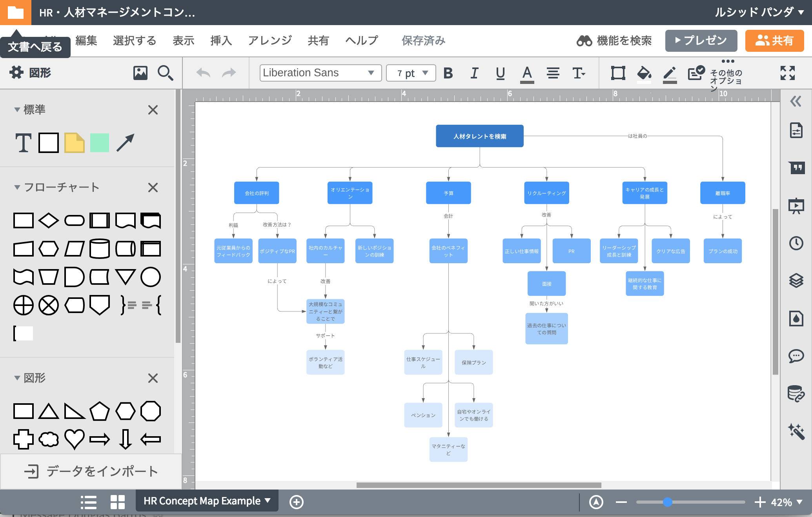Switch to grid view of pages

117,502
